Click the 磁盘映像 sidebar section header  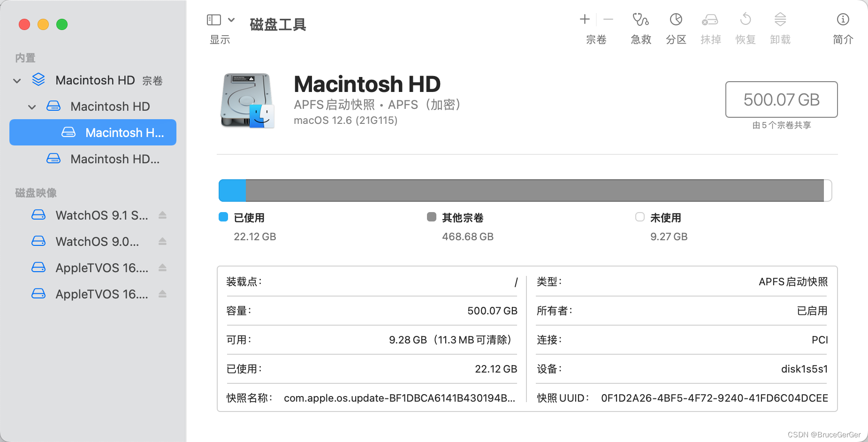coord(36,193)
